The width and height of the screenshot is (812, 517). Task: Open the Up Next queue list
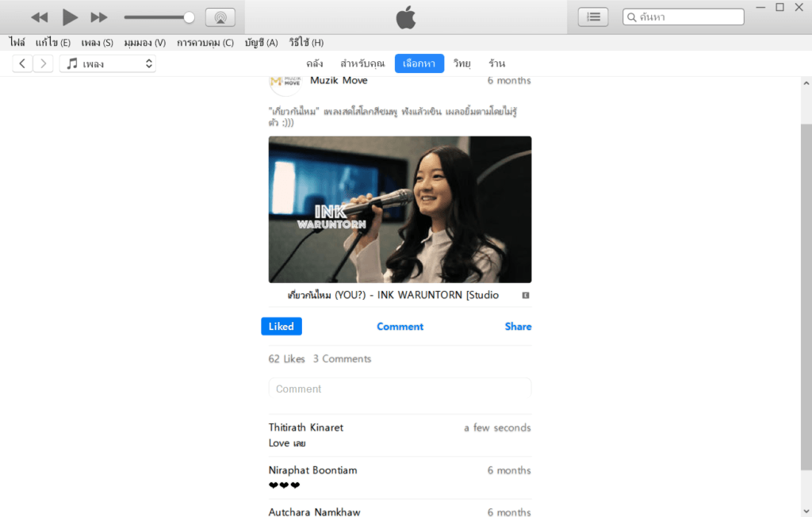(x=593, y=16)
